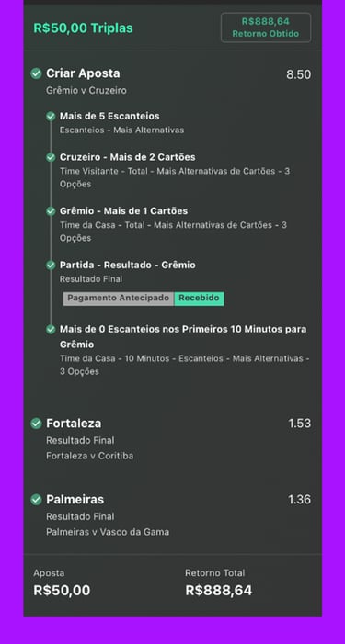The height and width of the screenshot is (644, 345).
Task: Open the Palmeiras v Vasco da Gama match
Action: [x=108, y=532]
